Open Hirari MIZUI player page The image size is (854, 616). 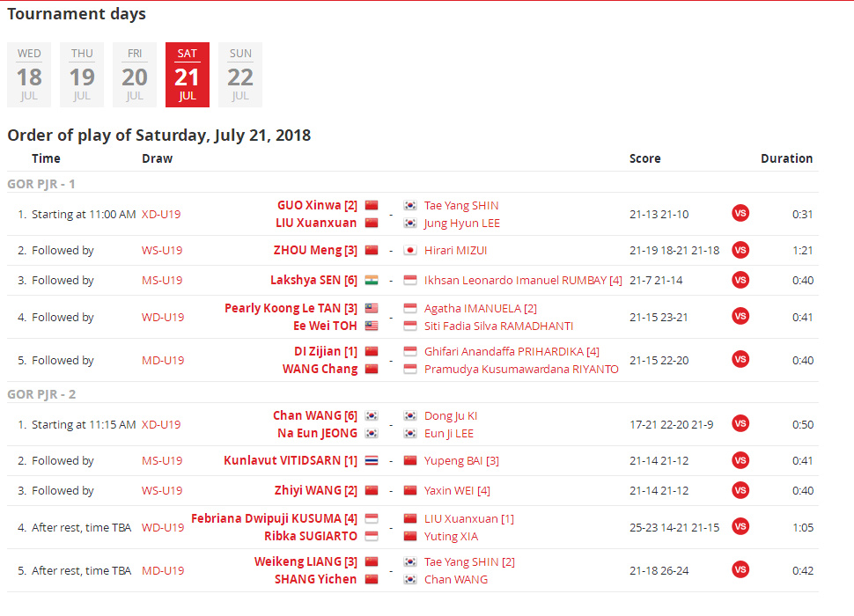point(455,250)
